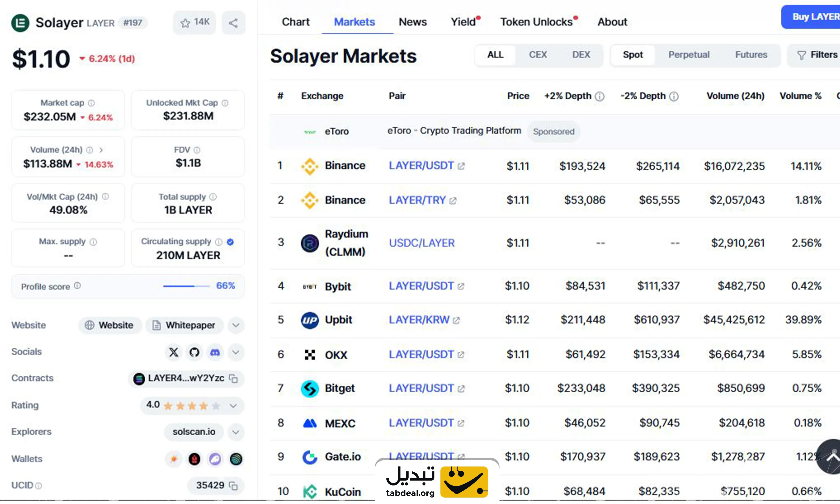Click the Upbit exchange logo
The width and height of the screenshot is (840, 504).
click(x=310, y=320)
